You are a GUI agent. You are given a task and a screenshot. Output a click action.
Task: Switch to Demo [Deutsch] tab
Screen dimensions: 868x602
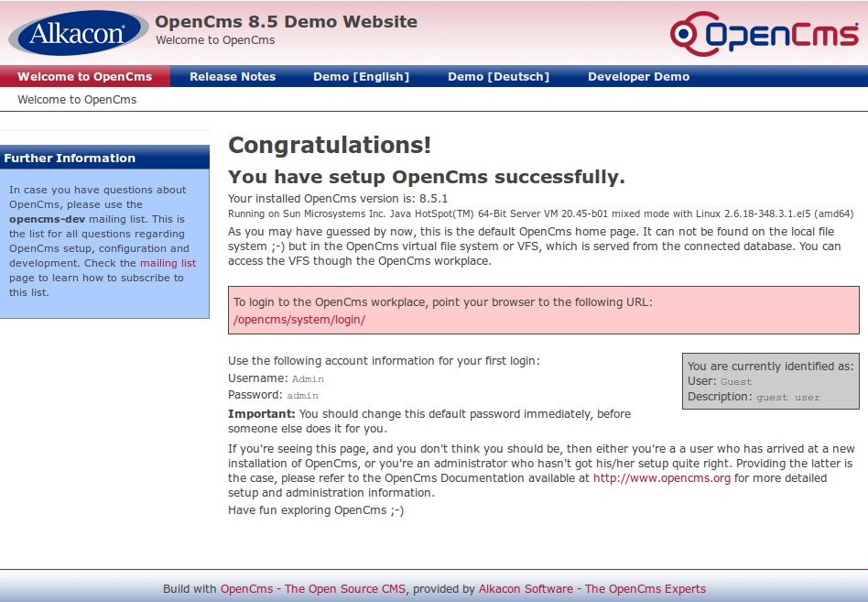pos(498,76)
